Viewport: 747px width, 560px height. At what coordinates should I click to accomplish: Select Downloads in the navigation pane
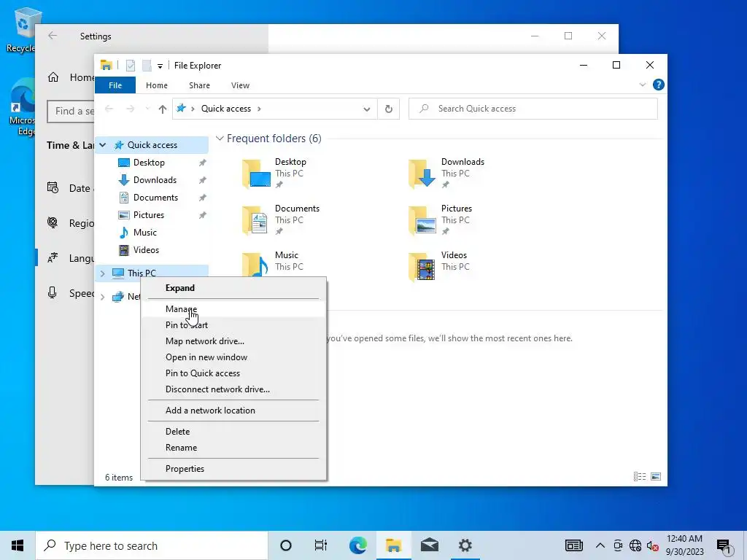(155, 180)
